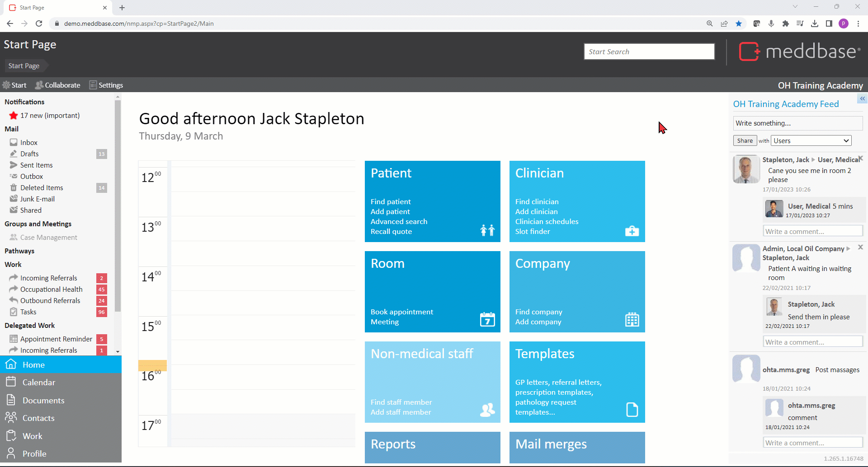The width and height of the screenshot is (868, 467).
Task: Click the document icon in the Templates tile
Action: tap(632, 410)
